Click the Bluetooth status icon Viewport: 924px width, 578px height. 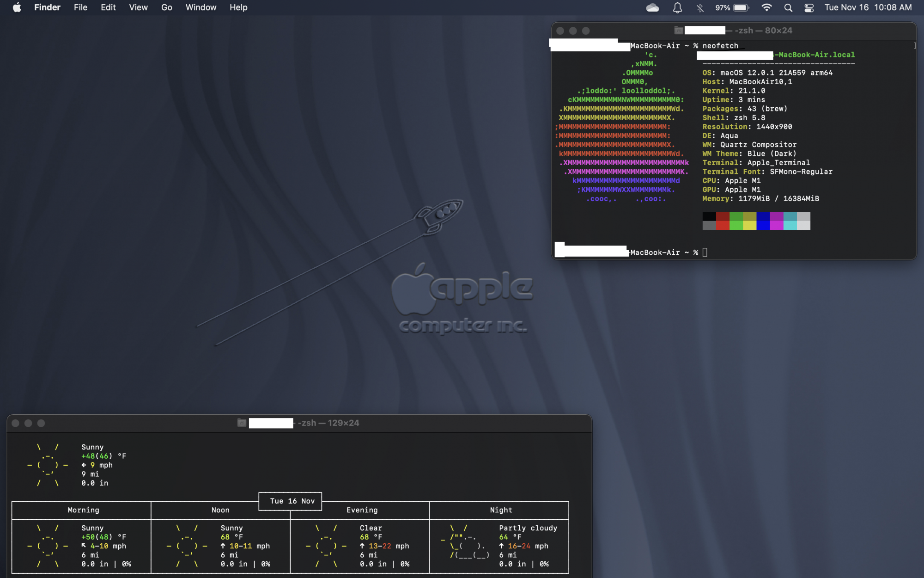click(x=700, y=7)
